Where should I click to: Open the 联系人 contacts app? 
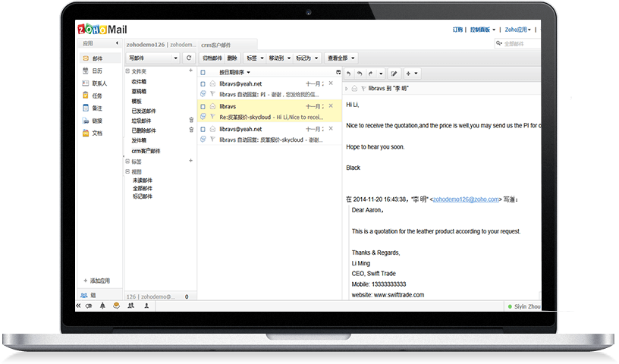pyautogui.click(x=99, y=83)
